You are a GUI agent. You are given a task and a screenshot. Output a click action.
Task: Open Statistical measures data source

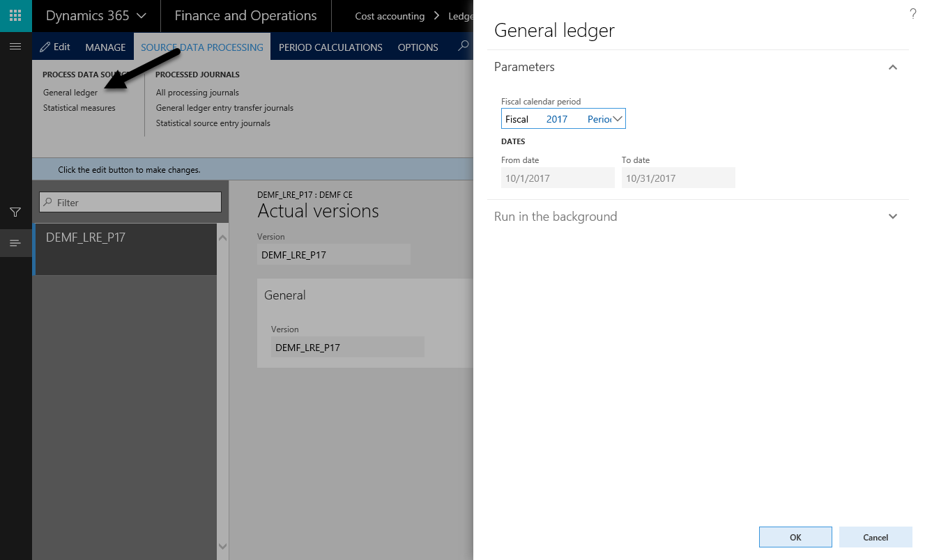(79, 108)
